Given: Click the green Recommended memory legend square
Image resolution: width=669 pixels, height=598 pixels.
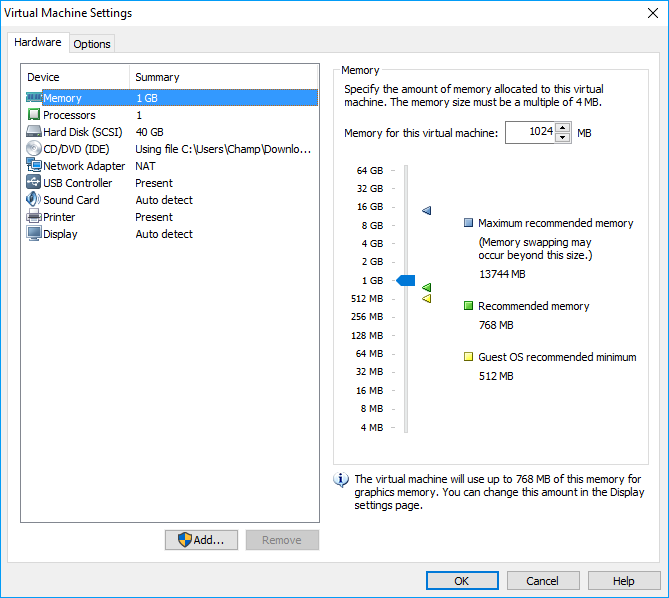Looking at the screenshot, I should (468, 305).
